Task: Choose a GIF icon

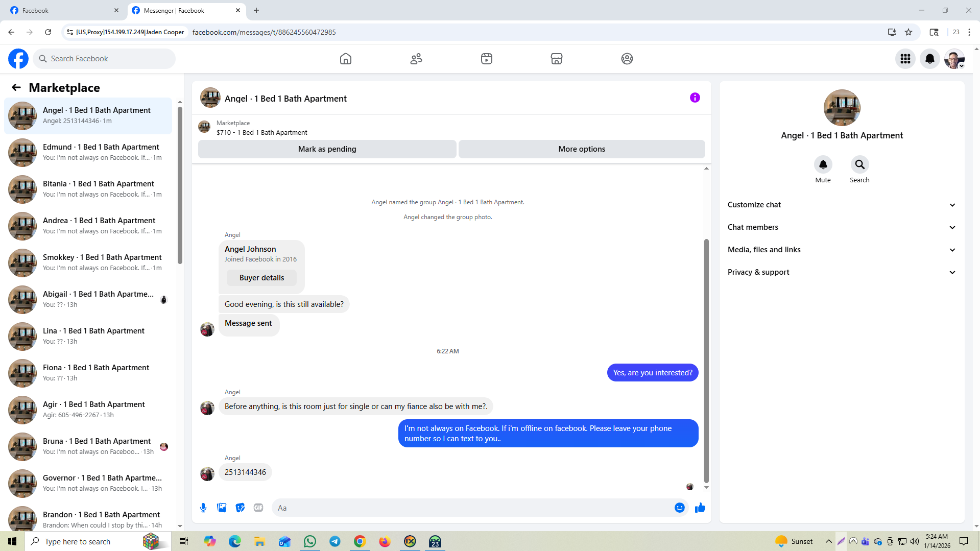Action: pos(258,508)
